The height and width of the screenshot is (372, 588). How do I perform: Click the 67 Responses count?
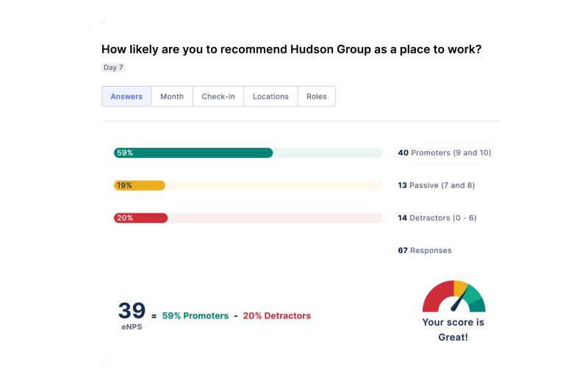tap(425, 251)
